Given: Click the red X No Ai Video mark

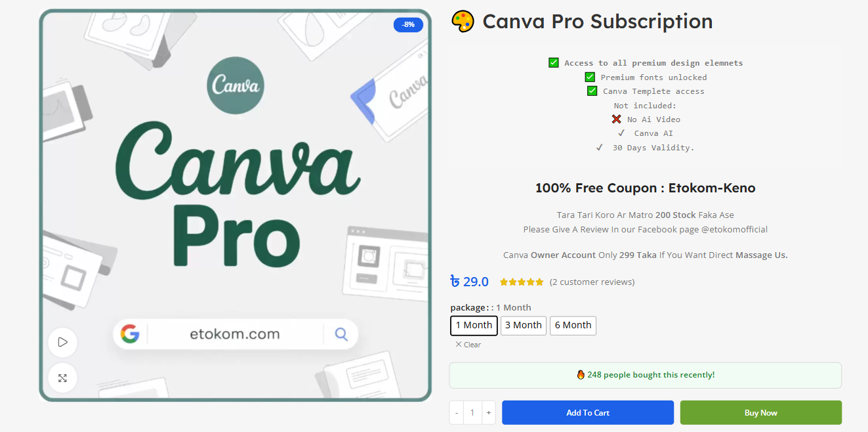Looking at the screenshot, I should tap(616, 119).
